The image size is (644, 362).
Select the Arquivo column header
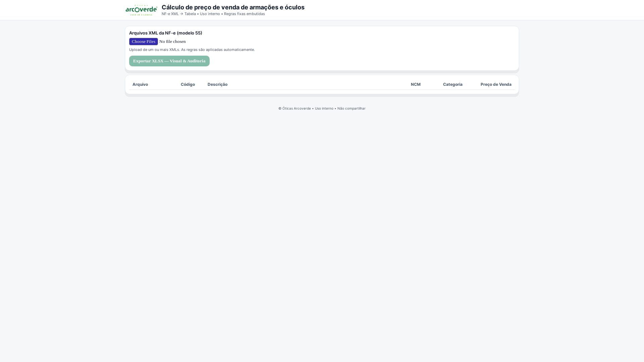tap(140, 84)
